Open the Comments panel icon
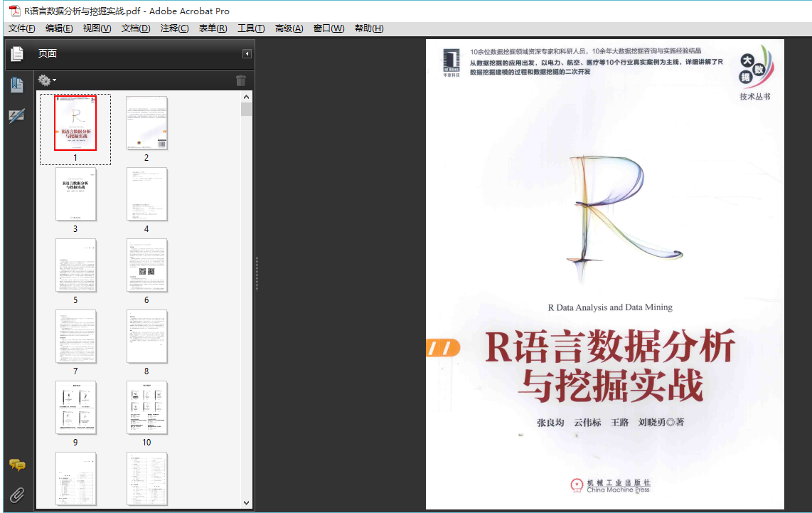The height and width of the screenshot is (513, 812). pyautogui.click(x=17, y=465)
